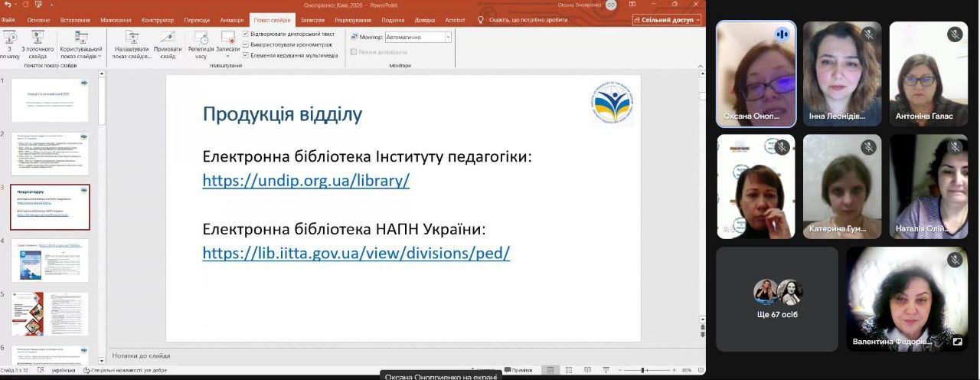Open ribbon display options icon
Image resolution: width=980 pixels, height=380 pixels.
coord(633,5)
